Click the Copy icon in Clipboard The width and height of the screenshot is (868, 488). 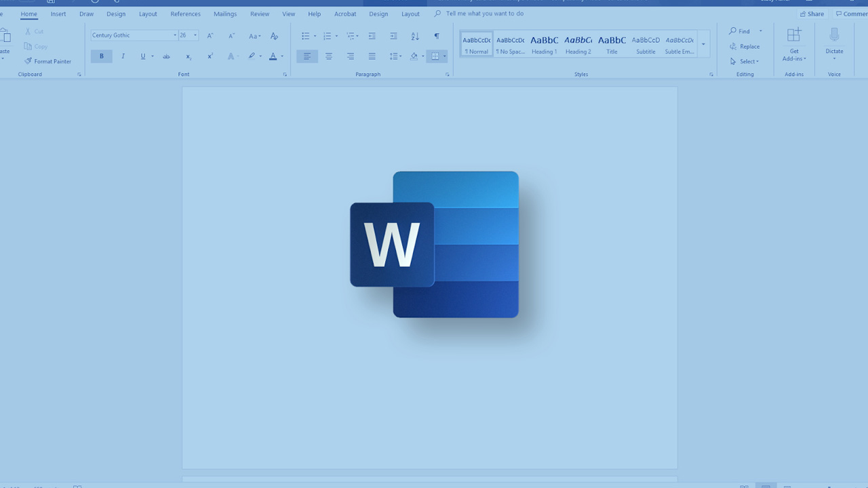tap(28, 46)
